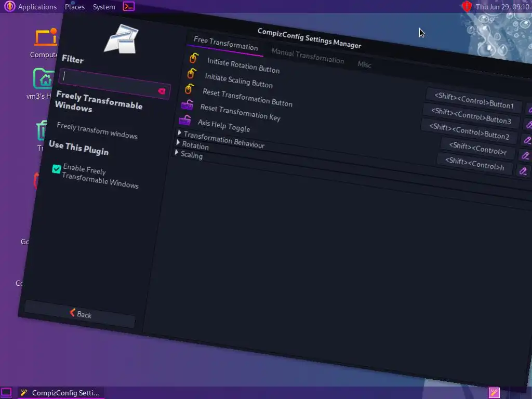Open the terminal launcher in top panel
This screenshot has width=532, height=399.
coord(129,6)
